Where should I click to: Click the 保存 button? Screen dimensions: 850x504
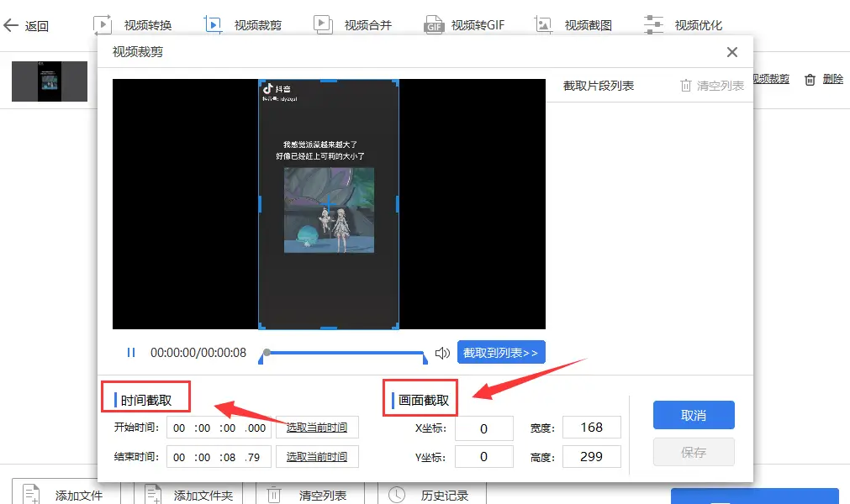click(694, 451)
